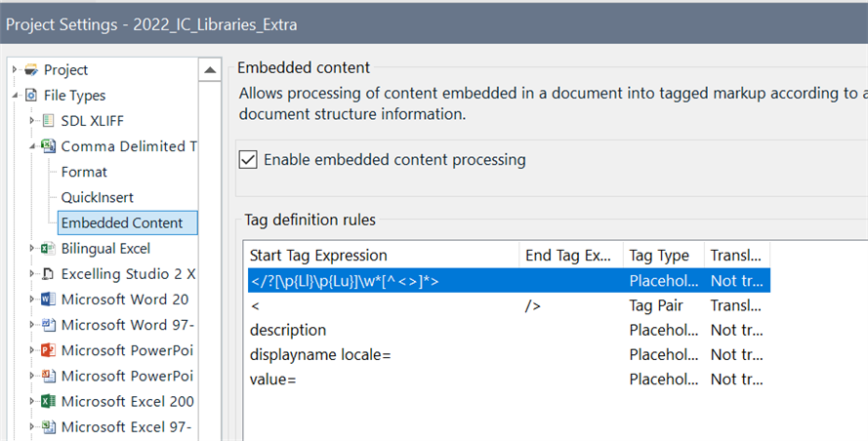
Task: Select the 'displayname locale=' rule row
Action: pos(509,355)
